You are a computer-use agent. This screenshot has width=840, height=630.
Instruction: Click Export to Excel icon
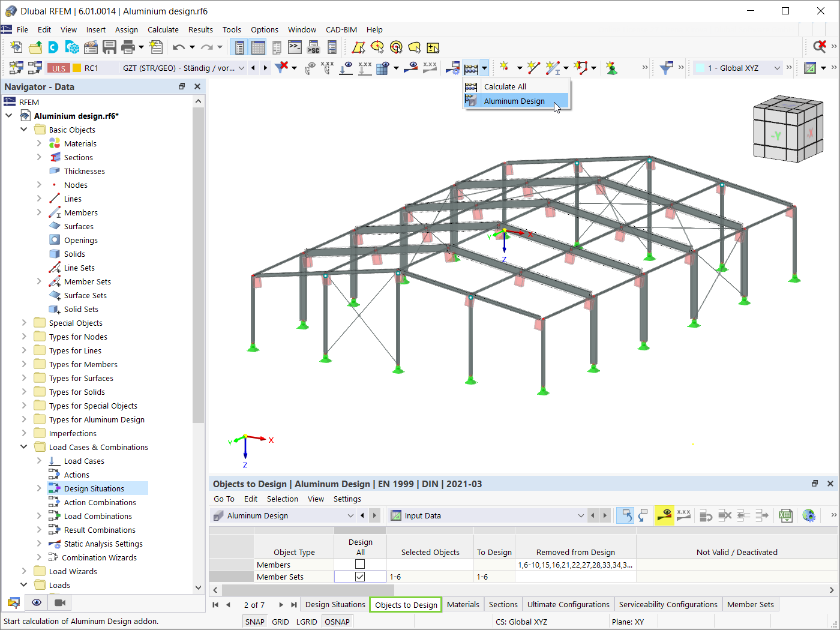click(785, 515)
